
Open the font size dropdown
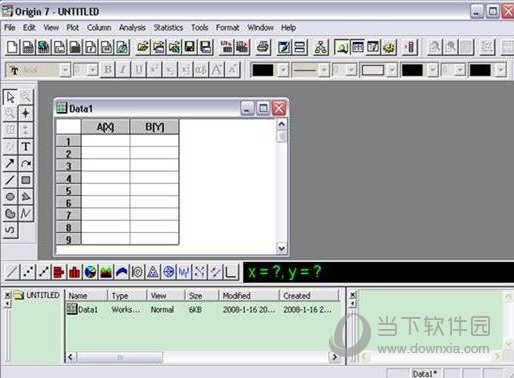[x=93, y=70]
